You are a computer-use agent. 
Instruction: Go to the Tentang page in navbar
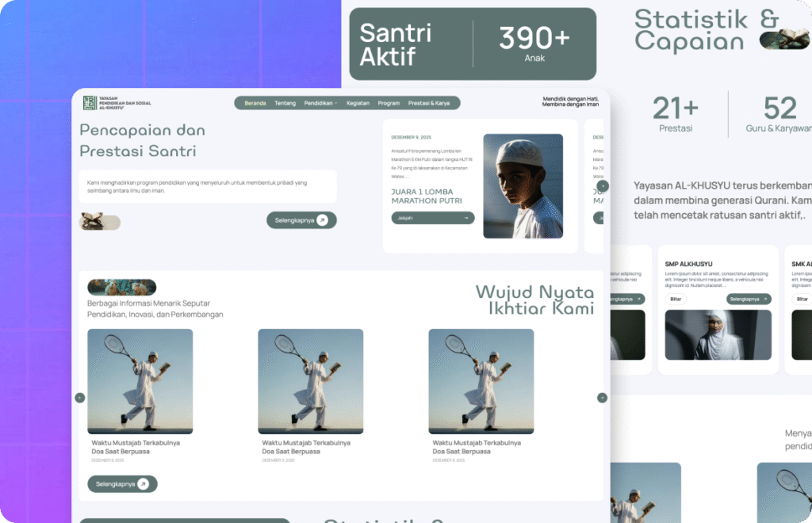[x=285, y=103]
